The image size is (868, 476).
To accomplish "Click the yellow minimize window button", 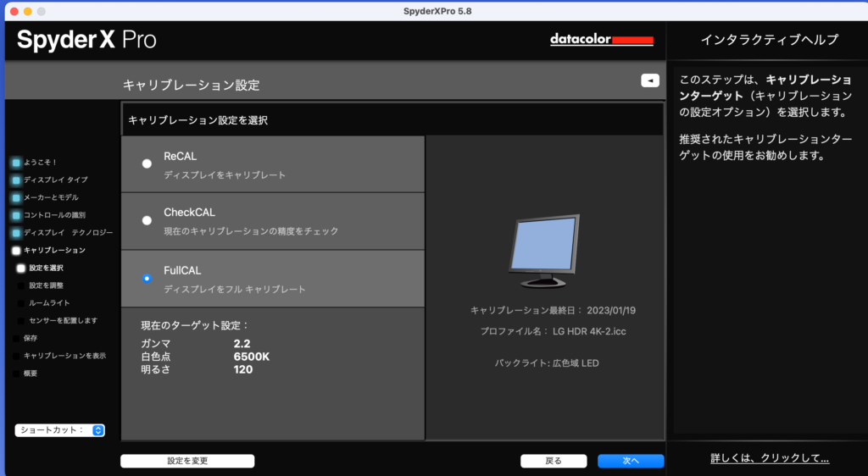I will pyautogui.click(x=28, y=11).
